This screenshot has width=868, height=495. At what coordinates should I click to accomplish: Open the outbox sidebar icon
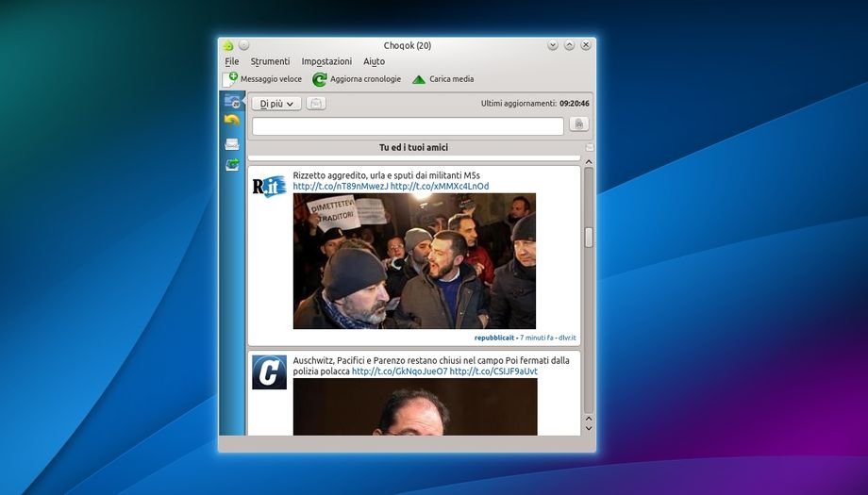tap(232, 165)
